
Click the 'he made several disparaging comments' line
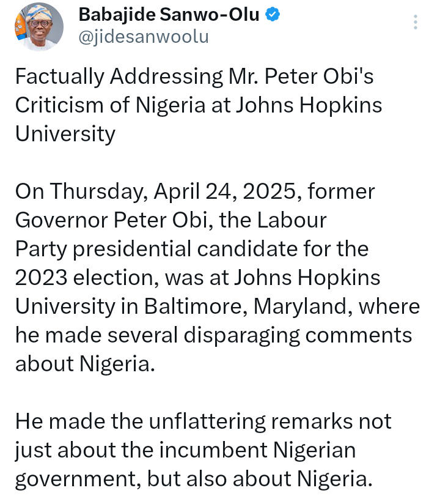click(x=213, y=336)
